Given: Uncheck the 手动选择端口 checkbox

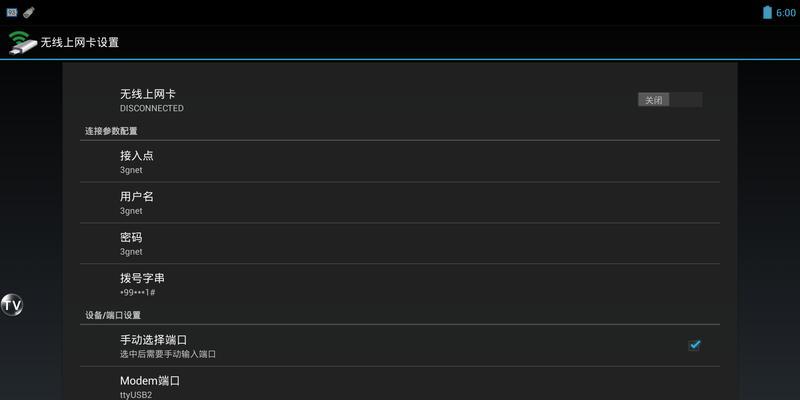Looking at the screenshot, I should tap(694, 345).
